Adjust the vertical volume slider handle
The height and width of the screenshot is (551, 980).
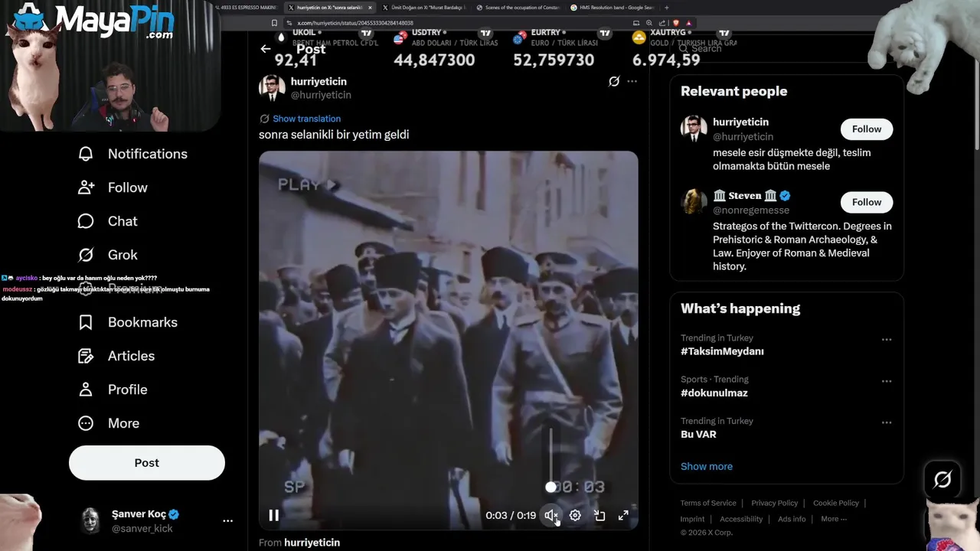click(550, 487)
